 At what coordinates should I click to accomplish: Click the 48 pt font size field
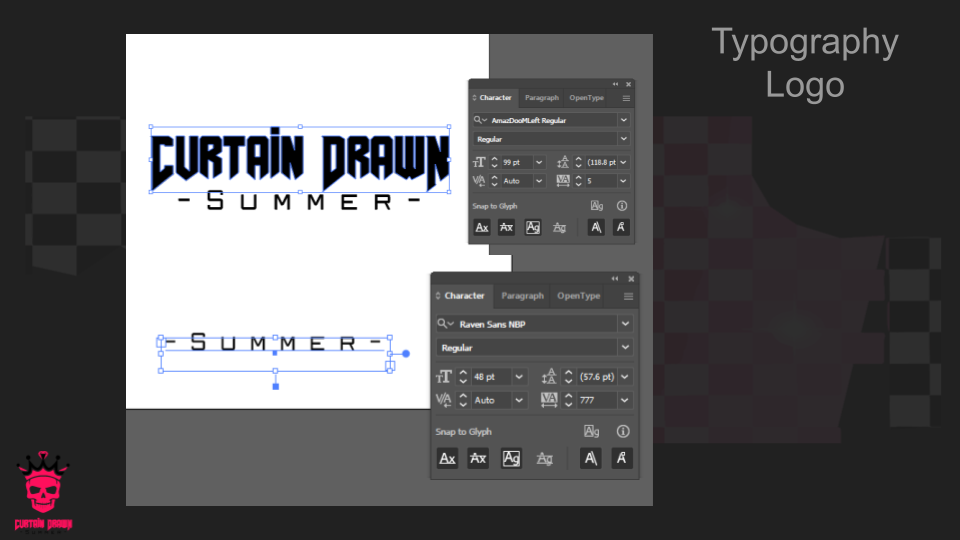tap(491, 377)
